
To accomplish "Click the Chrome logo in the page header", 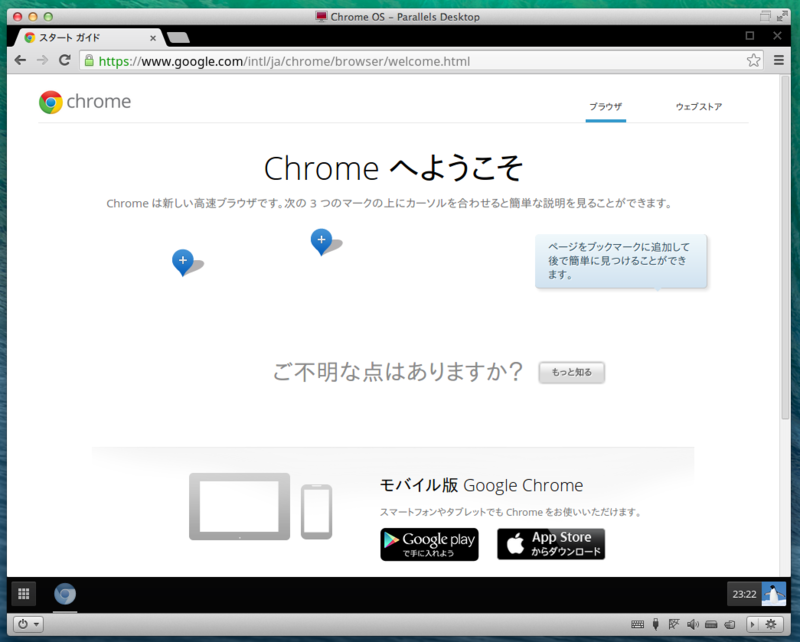I will point(85,102).
